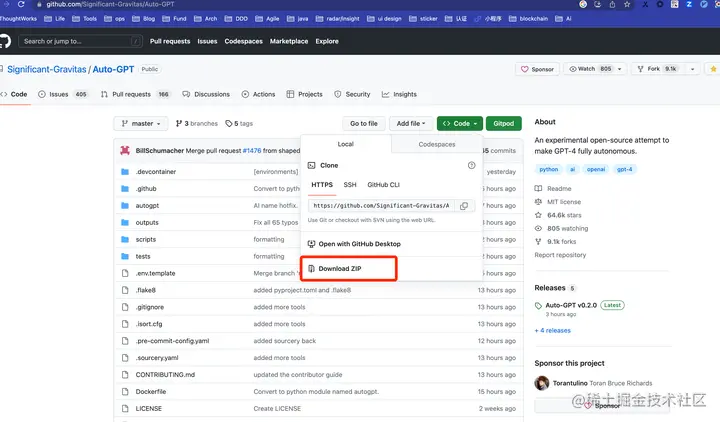Star the Auto-GPT repository
720x422 pixels.
713,69
